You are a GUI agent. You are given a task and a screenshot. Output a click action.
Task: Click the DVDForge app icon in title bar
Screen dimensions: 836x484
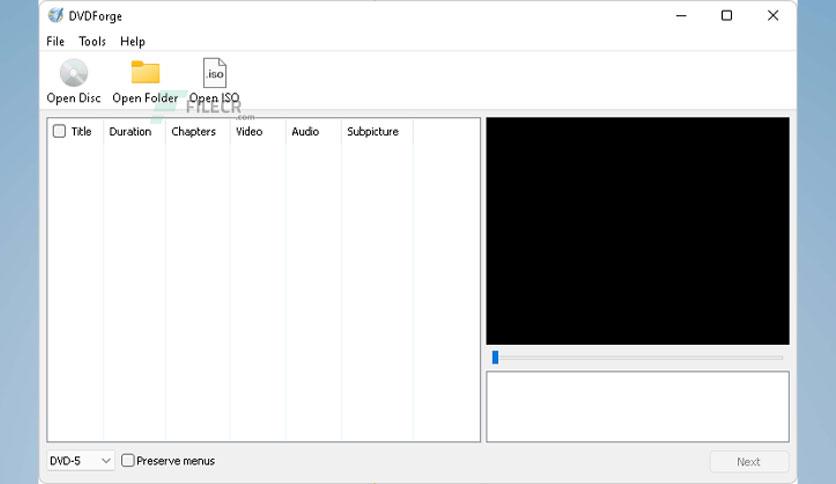point(55,15)
